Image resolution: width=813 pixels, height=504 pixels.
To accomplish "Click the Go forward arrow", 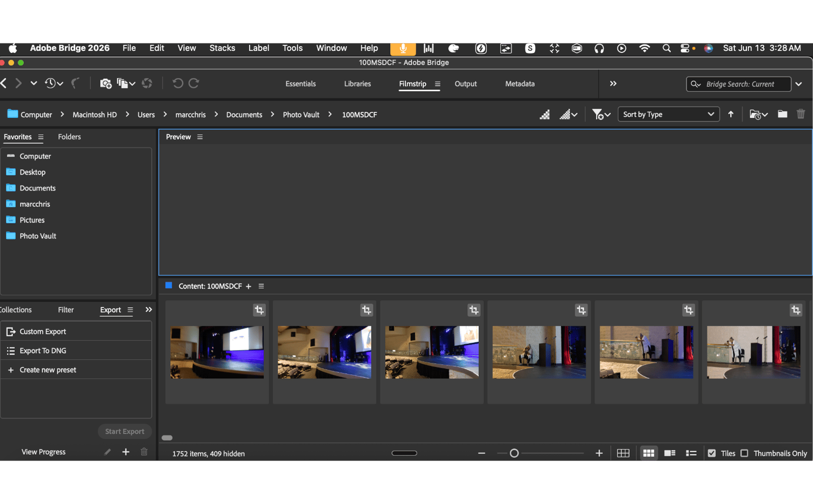I will pyautogui.click(x=19, y=83).
